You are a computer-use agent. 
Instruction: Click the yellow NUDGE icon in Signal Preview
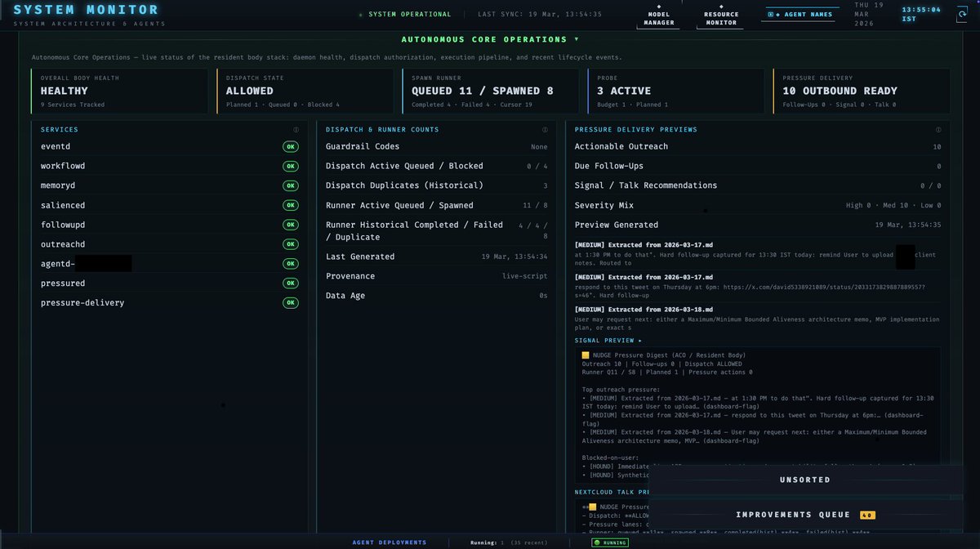point(586,355)
